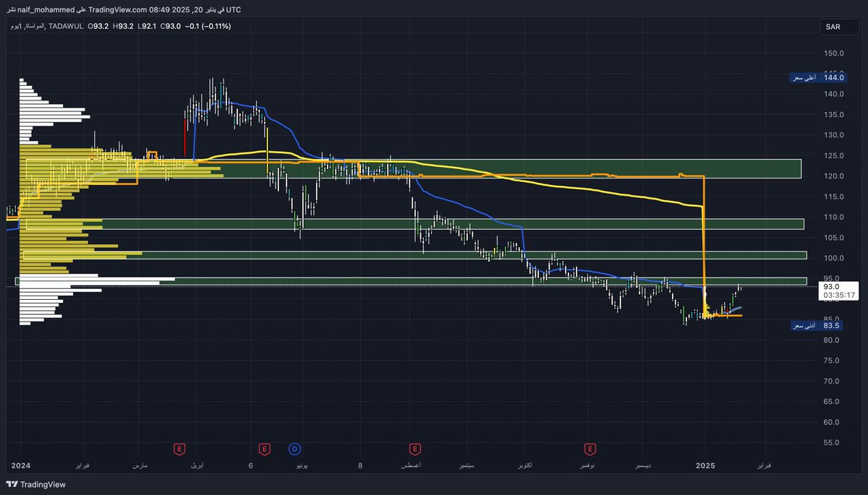Click the red earnings marker above 6
Screen dimensions: 868x495
coord(264,449)
